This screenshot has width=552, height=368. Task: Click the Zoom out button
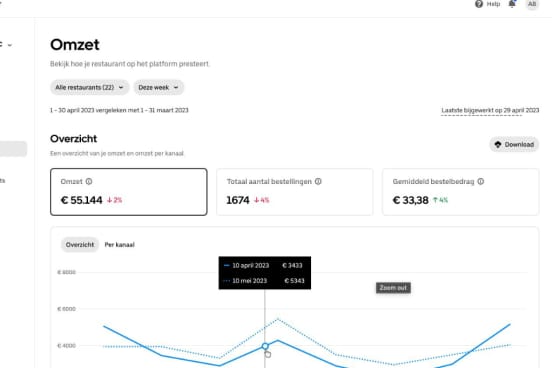coord(393,288)
